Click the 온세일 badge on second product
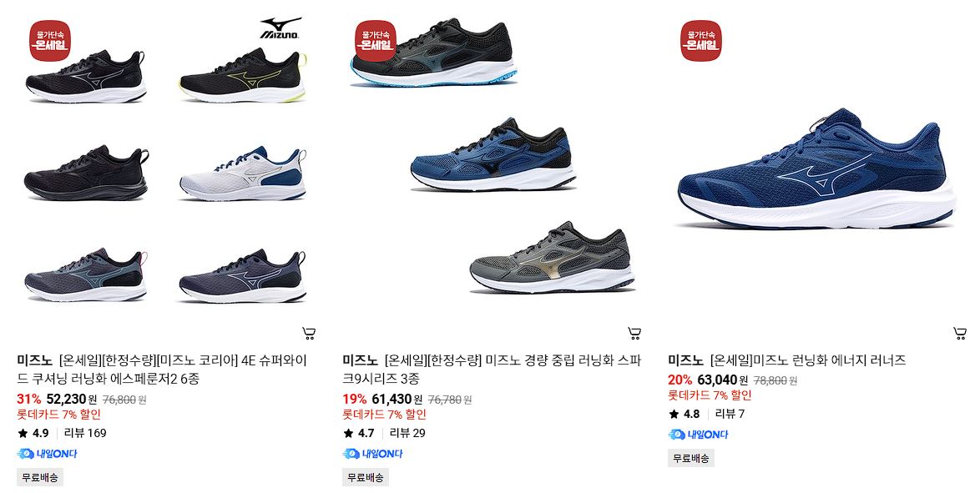Viewport: 980px width, 493px height. coord(376,41)
